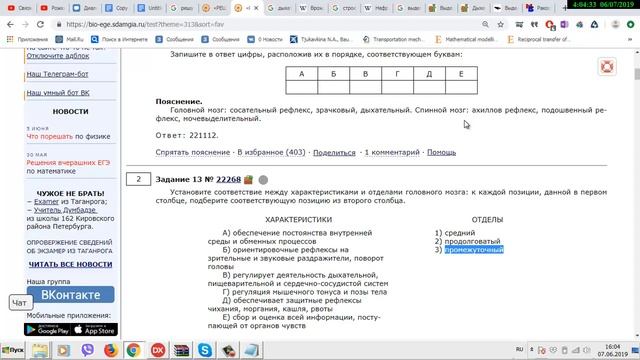
Task: Open '1 комментарий' link
Action: [392, 152]
